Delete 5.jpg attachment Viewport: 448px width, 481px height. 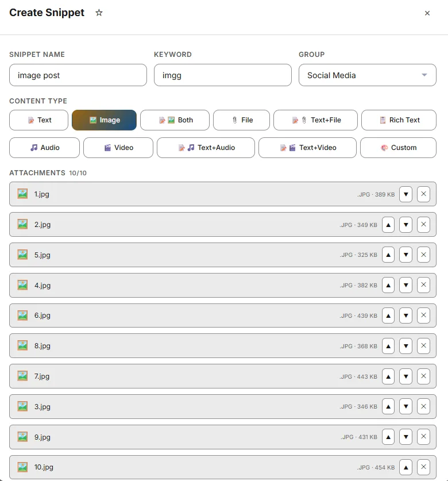(423, 255)
